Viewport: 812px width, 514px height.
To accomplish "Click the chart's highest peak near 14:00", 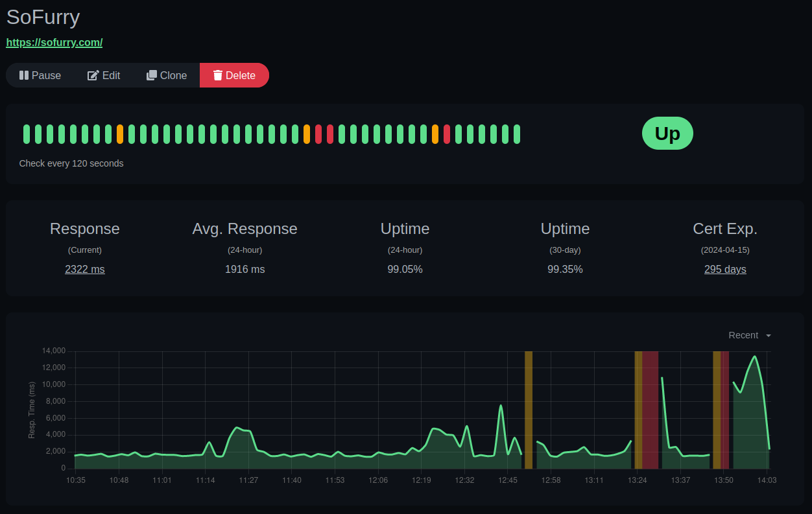I will click(754, 356).
